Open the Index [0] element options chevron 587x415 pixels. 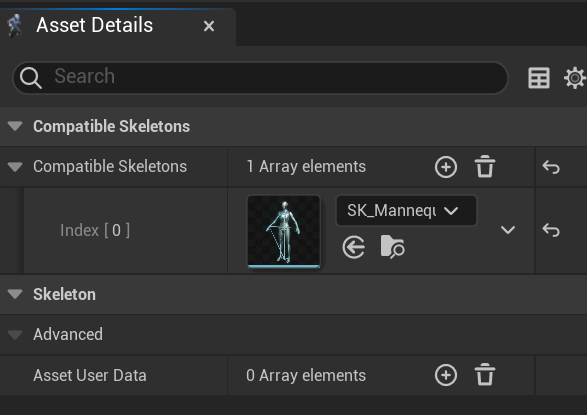pyautogui.click(x=508, y=229)
